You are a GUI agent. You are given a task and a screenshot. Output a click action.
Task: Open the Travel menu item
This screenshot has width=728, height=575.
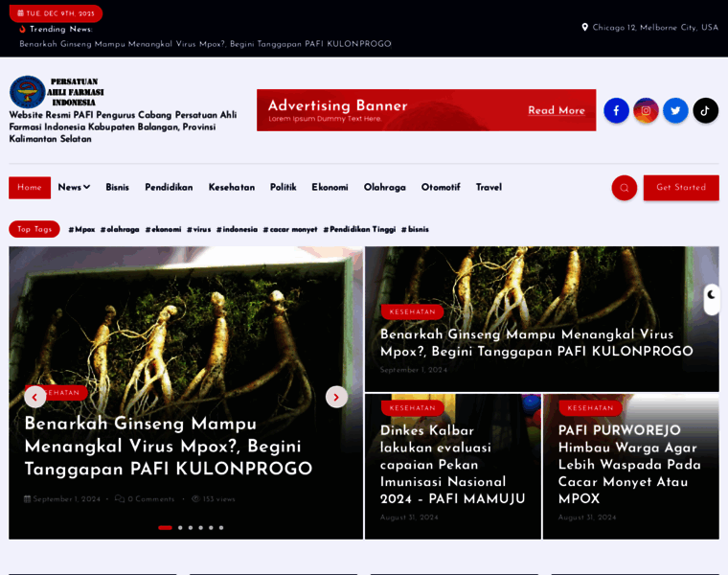click(x=489, y=187)
